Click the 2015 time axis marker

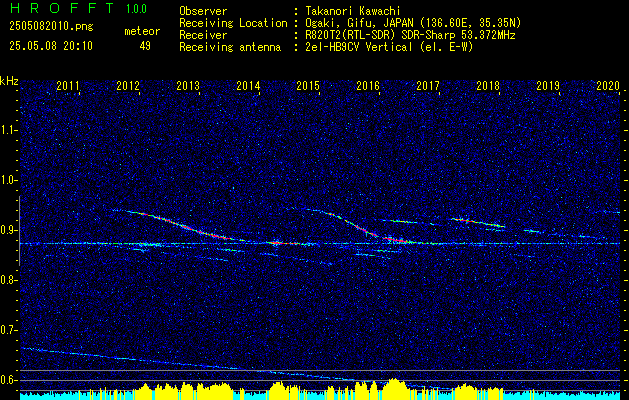coord(308,85)
